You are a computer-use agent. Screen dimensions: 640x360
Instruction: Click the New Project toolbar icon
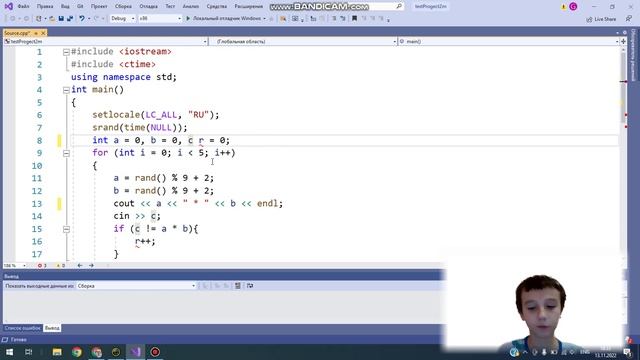39,19
